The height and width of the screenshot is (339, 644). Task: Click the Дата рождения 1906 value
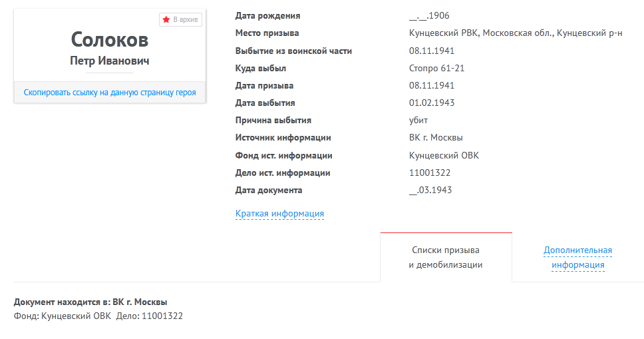(x=429, y=15)
